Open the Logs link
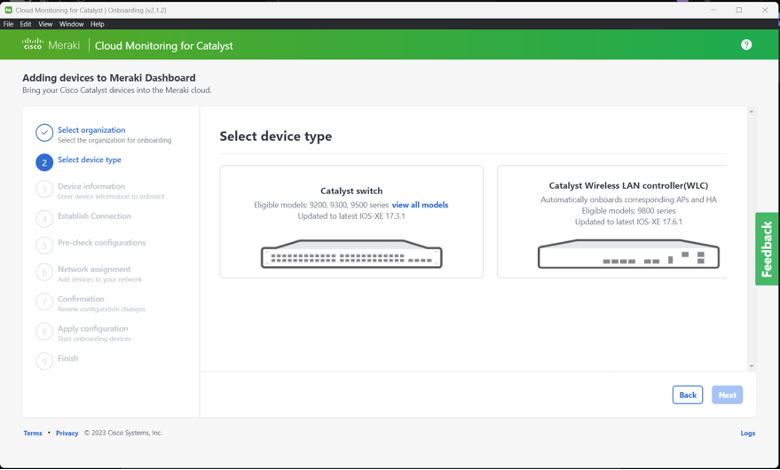The width and height of the screenshot is (780, 470). 747,433
